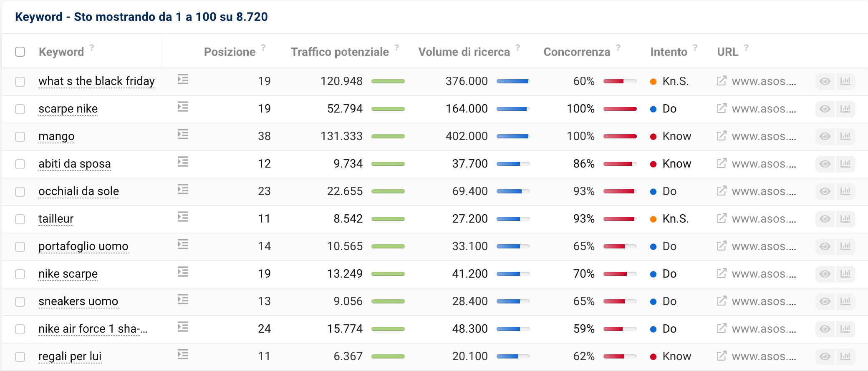Open history chart icon for 'what s the black friday'

coord(845,81)
